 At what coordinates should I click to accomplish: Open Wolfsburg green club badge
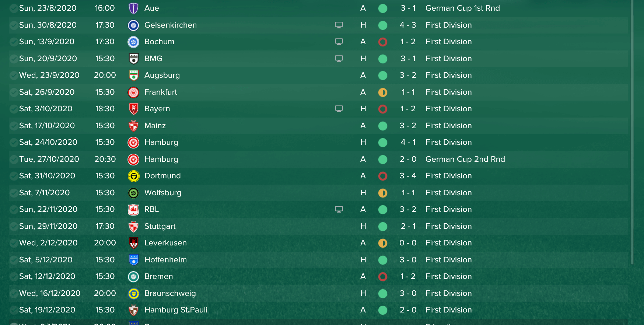133,193
